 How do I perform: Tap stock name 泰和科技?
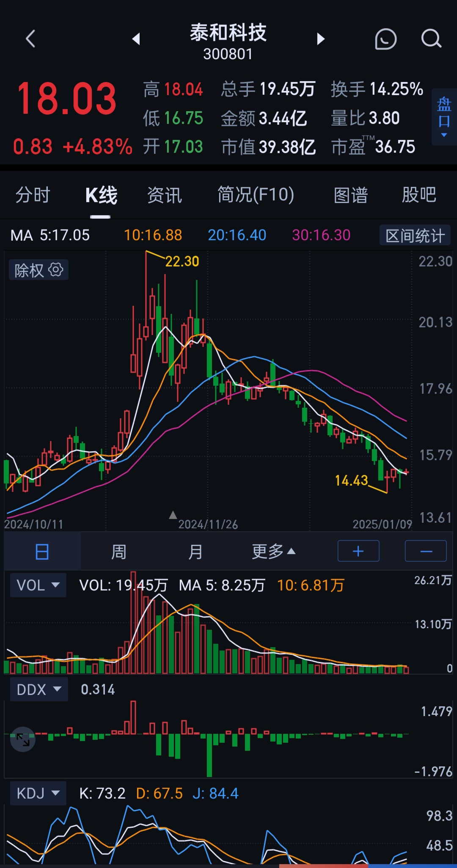tap(228, 33)
